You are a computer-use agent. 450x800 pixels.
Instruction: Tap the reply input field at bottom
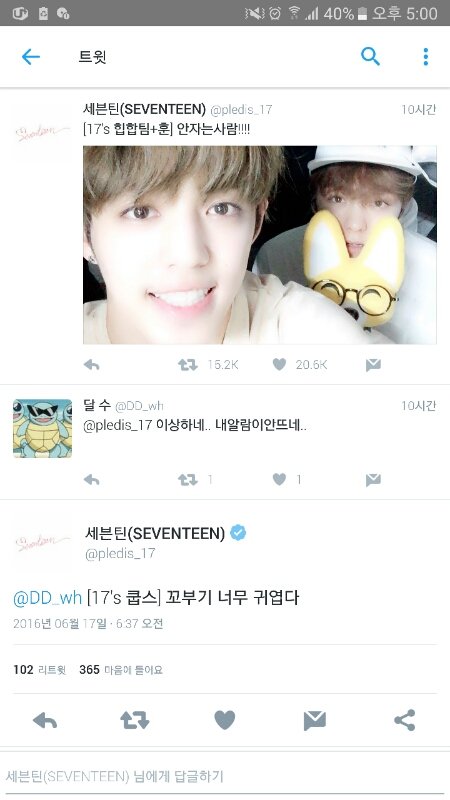click(x=225, y=777)
